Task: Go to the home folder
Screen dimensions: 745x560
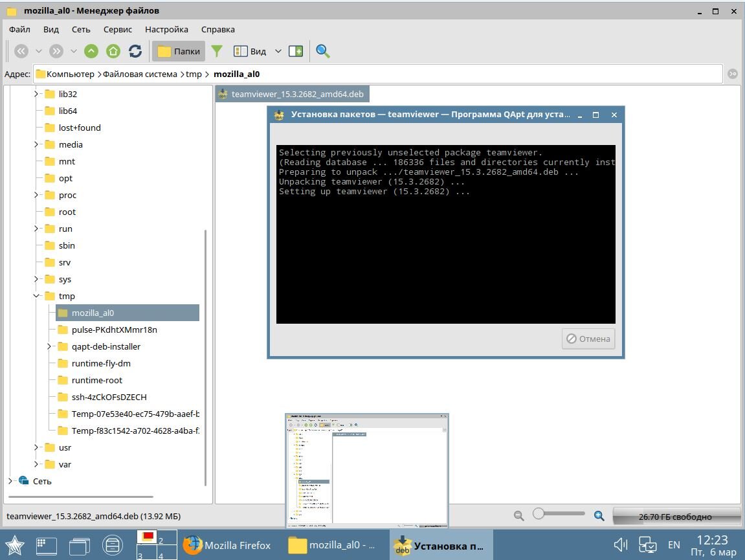Action: pos(113,51)
